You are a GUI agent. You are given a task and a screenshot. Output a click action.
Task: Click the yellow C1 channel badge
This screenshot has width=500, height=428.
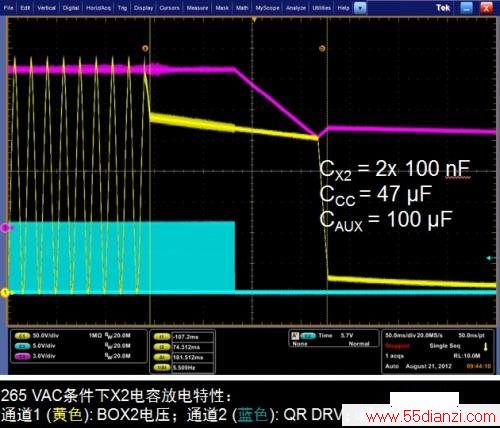point(22,336)
